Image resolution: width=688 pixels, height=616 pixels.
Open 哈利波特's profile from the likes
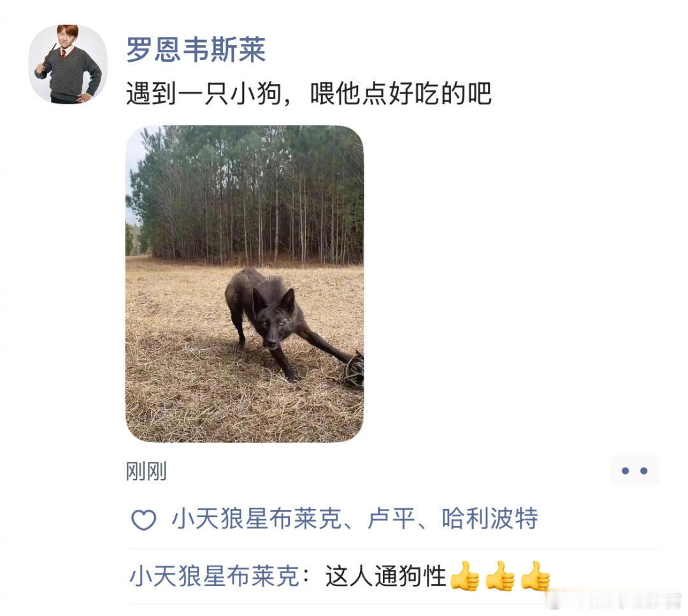coord(490,519)
